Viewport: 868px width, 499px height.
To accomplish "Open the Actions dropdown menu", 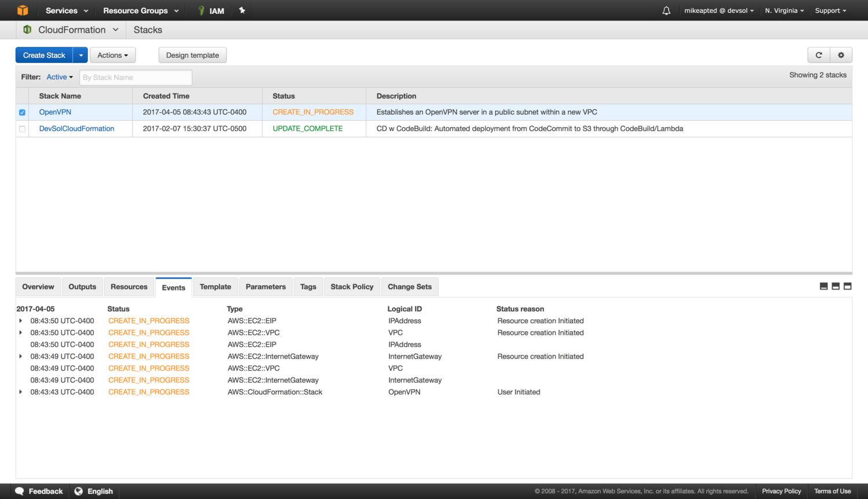I will click(112, 55).
